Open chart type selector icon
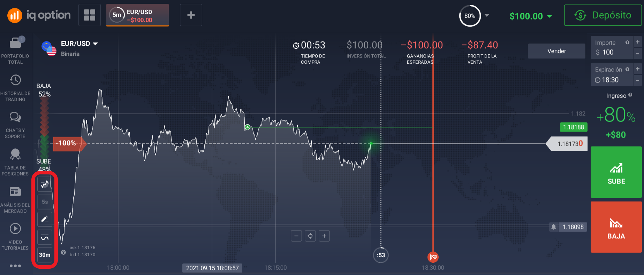The width and height of the screenshot is (644, 275). (x=45, y=184)
